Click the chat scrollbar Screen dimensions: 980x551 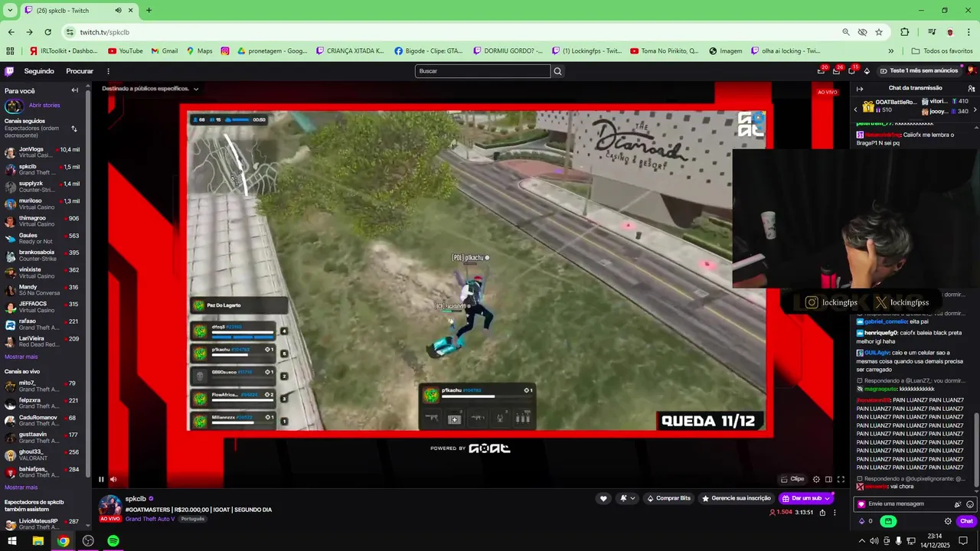coord(976,452)
